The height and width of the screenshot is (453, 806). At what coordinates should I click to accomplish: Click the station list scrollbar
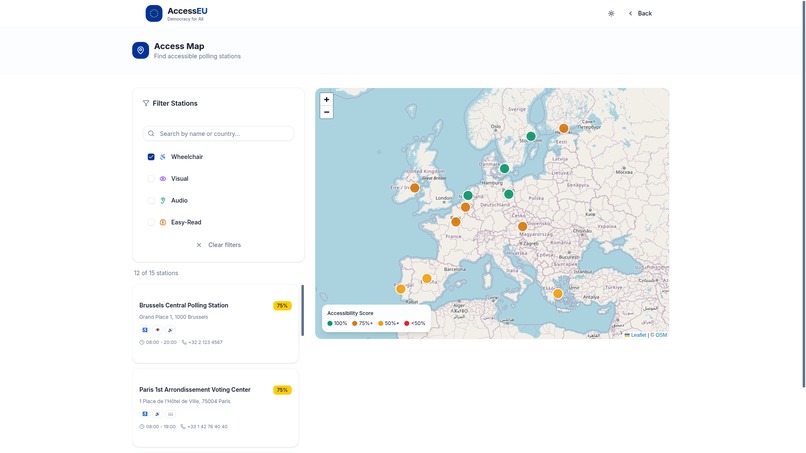pos(302,311)
